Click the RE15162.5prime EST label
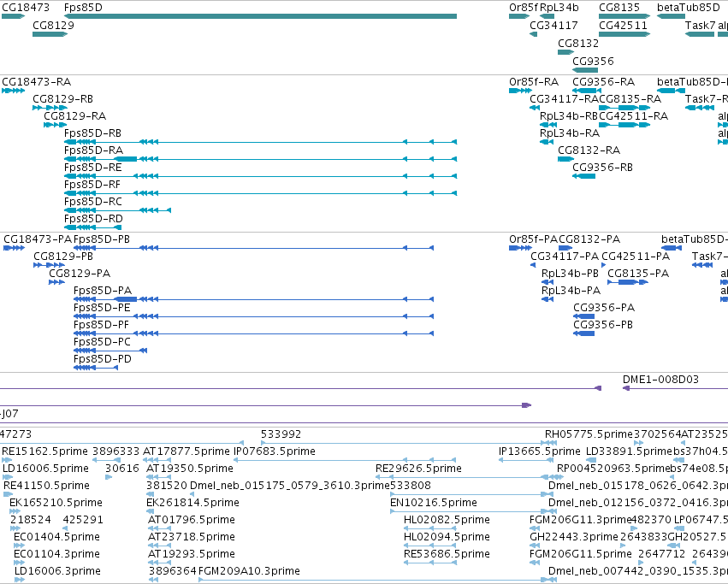This screenshot has width=728, height=584. [x=44, y=451]
